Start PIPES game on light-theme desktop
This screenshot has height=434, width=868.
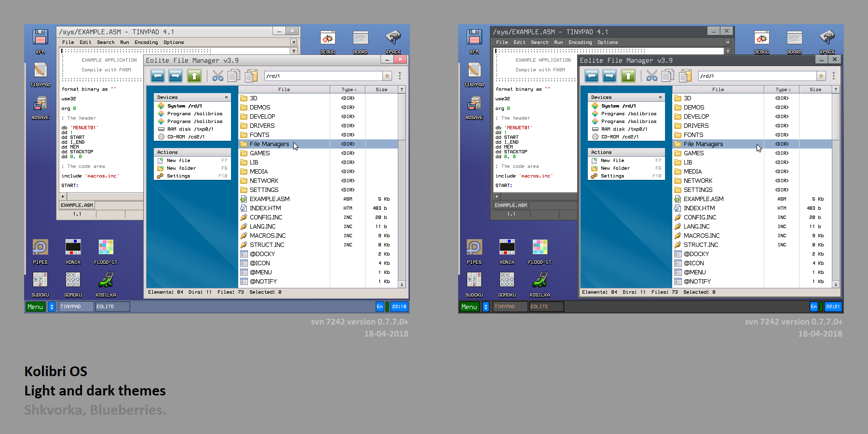(x=41, y=252)
